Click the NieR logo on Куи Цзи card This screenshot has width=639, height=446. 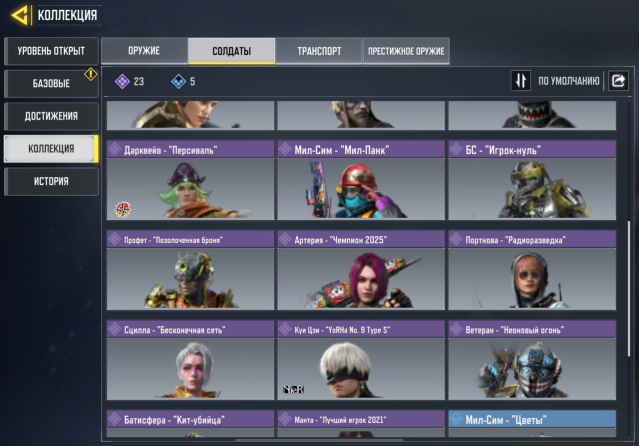(x=293, y=389)
